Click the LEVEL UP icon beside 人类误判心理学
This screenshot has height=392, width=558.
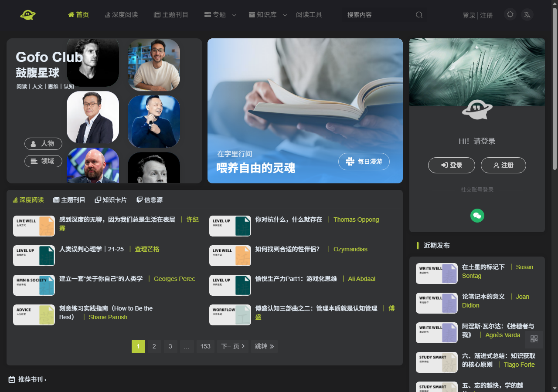click(x=34, y=256)
